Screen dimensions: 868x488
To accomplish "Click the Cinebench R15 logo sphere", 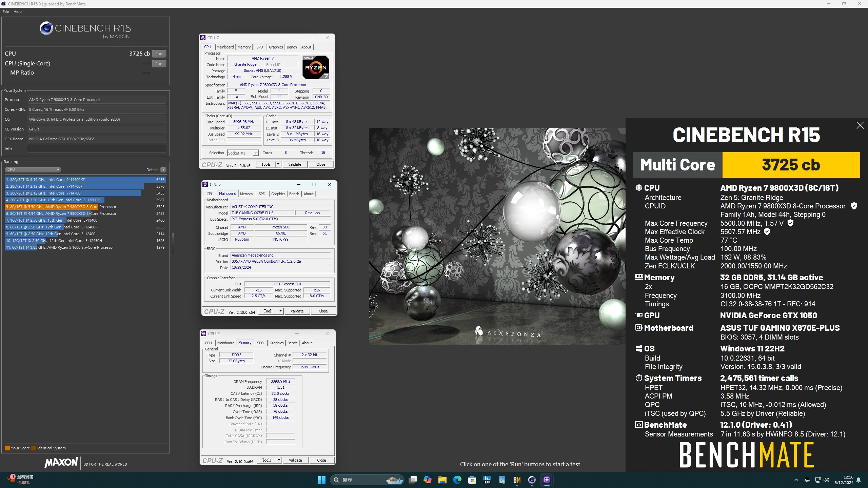I will (46, 28).
